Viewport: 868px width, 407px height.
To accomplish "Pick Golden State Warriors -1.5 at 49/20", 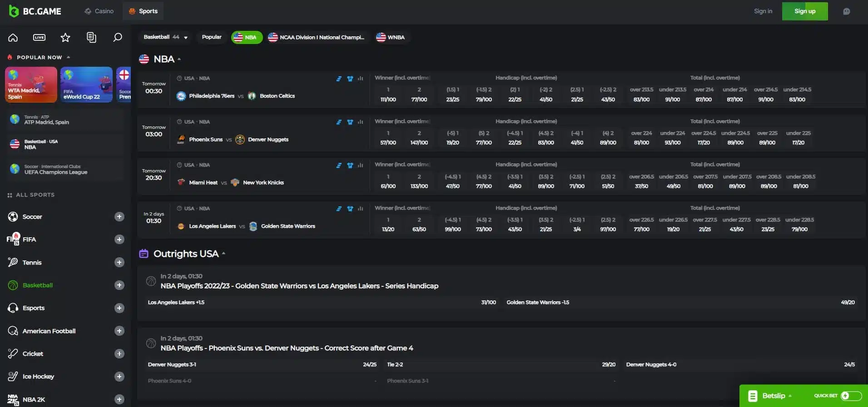I will pyautogui.click(x=680, y=302).
